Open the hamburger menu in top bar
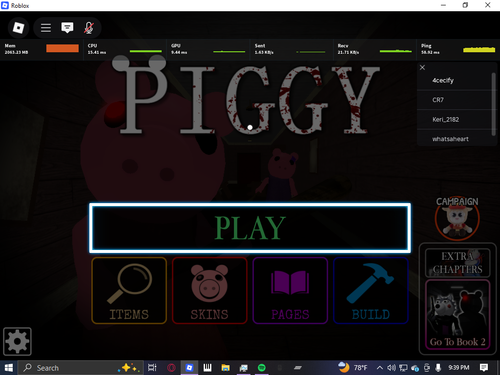Screen dimensions: 500x375 (46, 28)
